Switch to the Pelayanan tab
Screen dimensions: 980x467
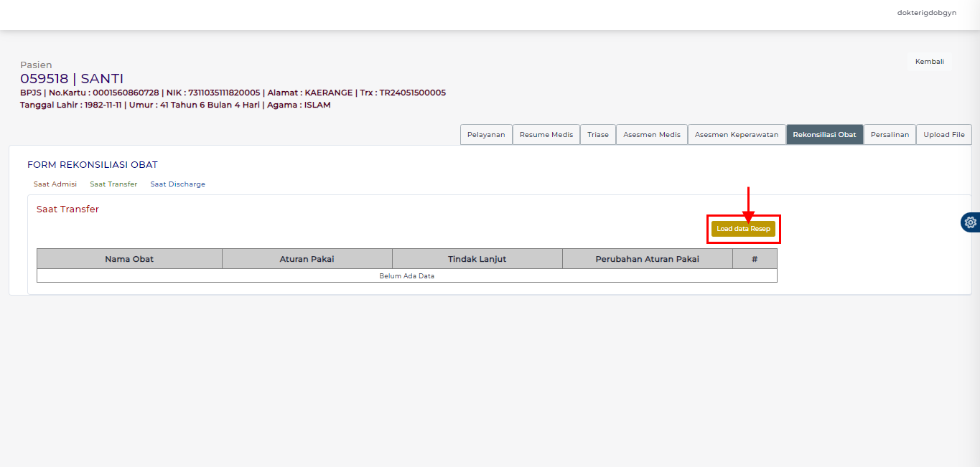pyautogui.click(x=486, y=135)
